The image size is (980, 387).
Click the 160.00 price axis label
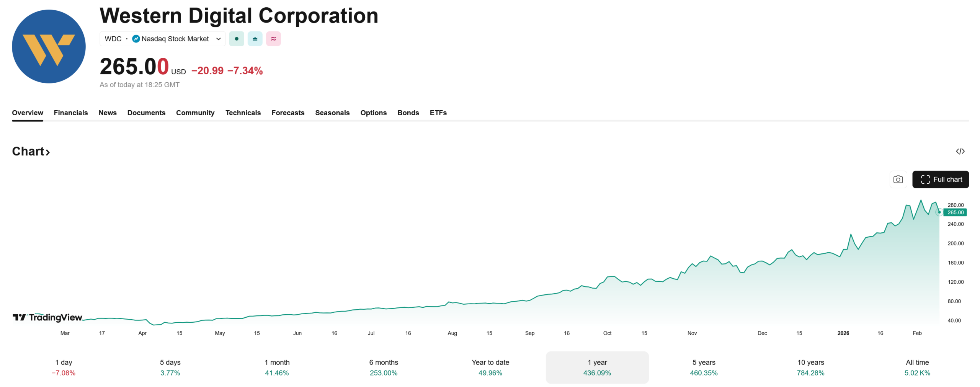click(x=955, y=263)
